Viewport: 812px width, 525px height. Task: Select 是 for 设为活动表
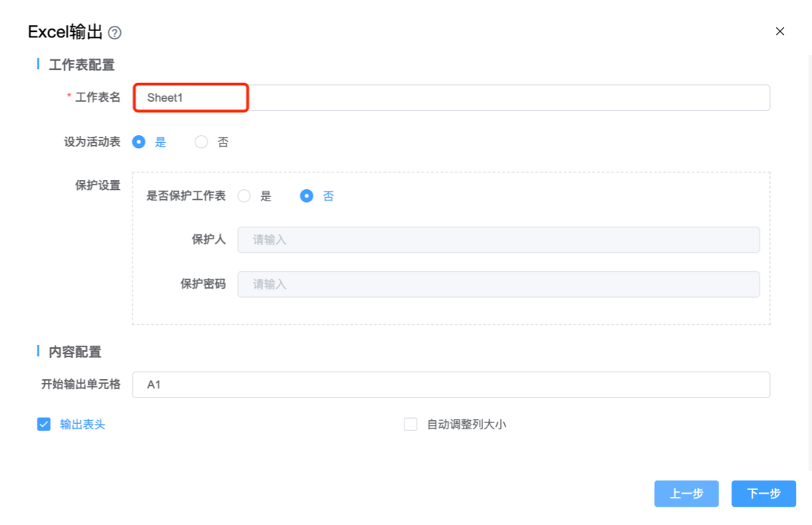click(139, 142)
